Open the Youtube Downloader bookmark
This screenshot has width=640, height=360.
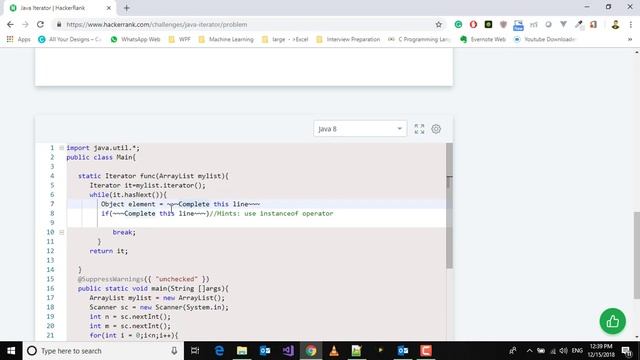click(x=544, y=39)
